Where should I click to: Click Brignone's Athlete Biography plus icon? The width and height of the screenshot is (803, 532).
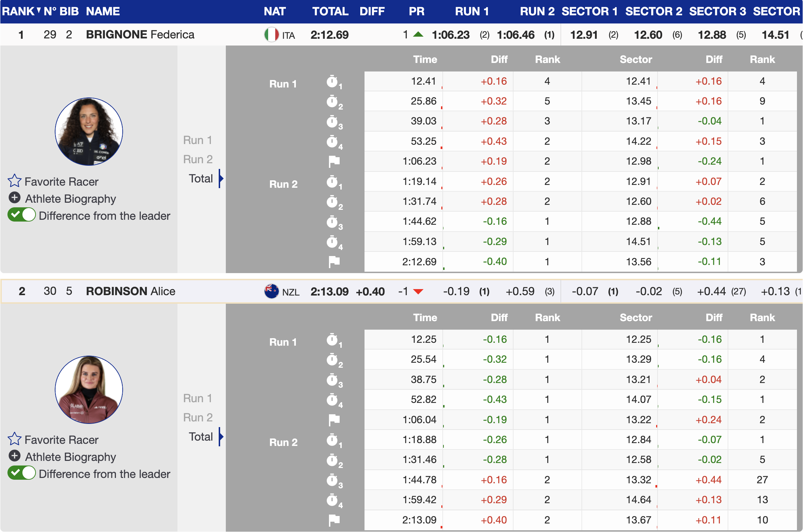coord(15,198)
